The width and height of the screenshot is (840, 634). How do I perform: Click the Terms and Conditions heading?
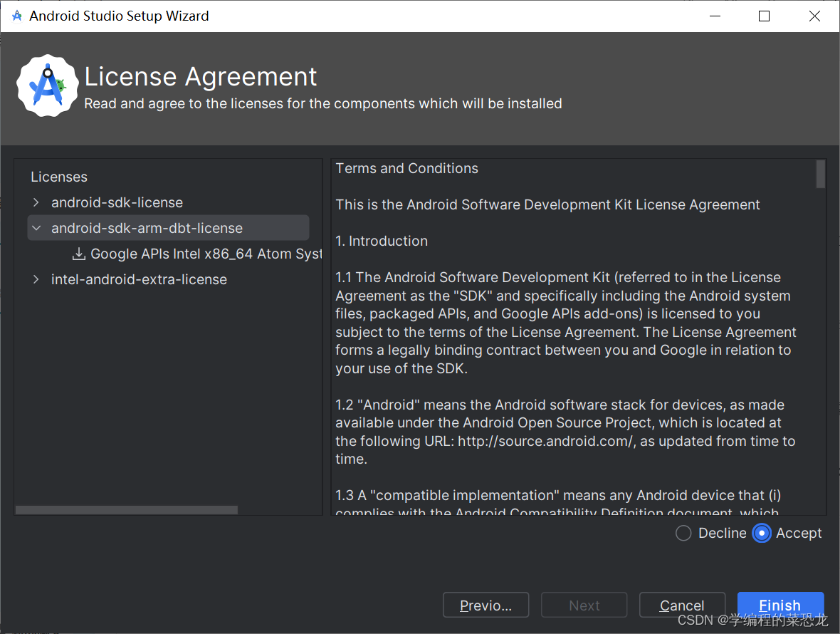point(406,168)
